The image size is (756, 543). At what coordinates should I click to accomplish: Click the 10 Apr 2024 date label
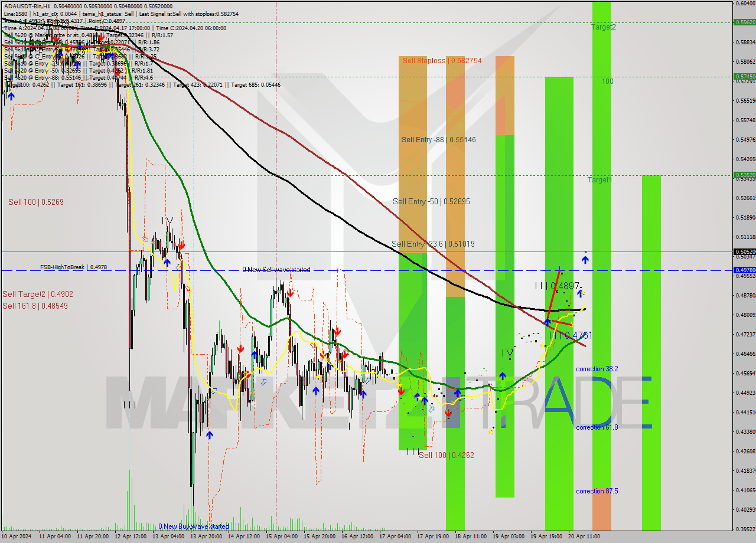17,537
